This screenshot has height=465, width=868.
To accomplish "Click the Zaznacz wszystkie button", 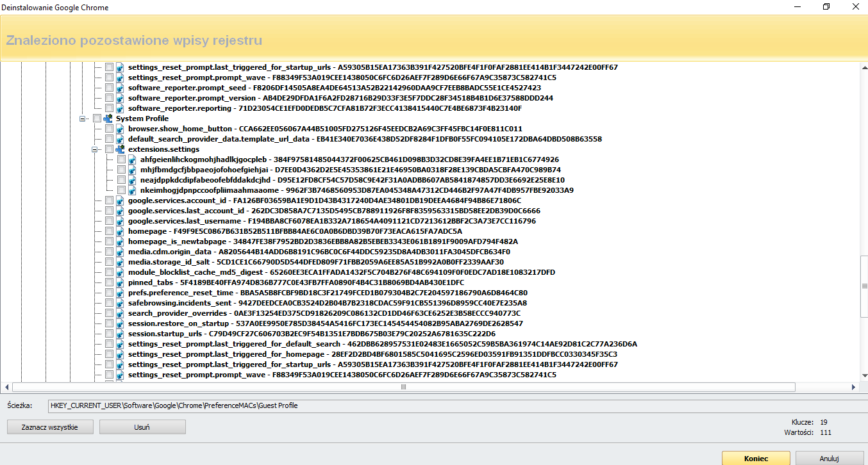I will click(50, 427).
